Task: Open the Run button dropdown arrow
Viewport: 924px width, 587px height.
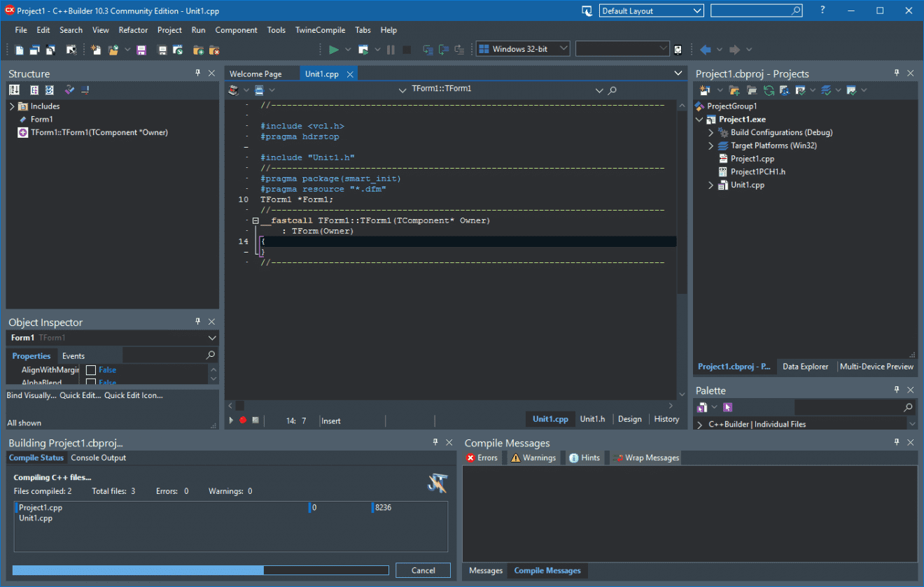Action: point(349,50)
